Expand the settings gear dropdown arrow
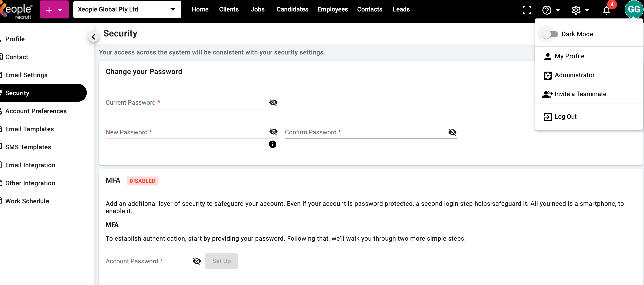The width and height of the screenshot is (644, 285). [x=587, y=10]
